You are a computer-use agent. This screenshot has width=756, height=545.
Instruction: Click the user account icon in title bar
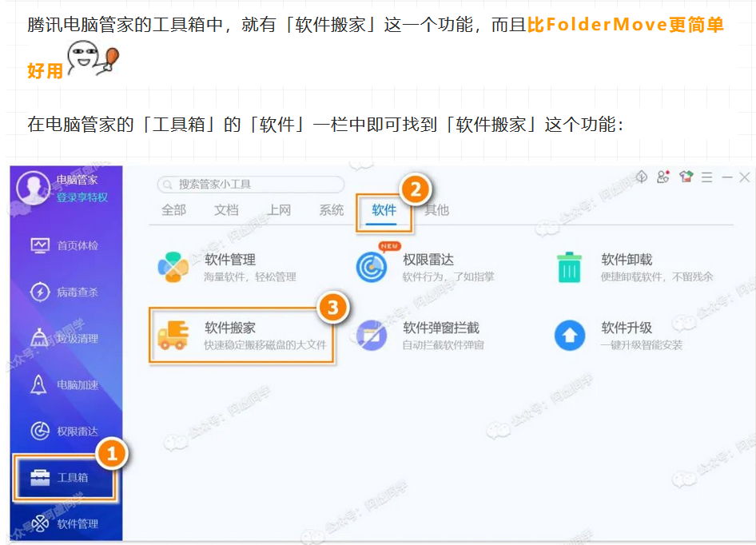663,177
